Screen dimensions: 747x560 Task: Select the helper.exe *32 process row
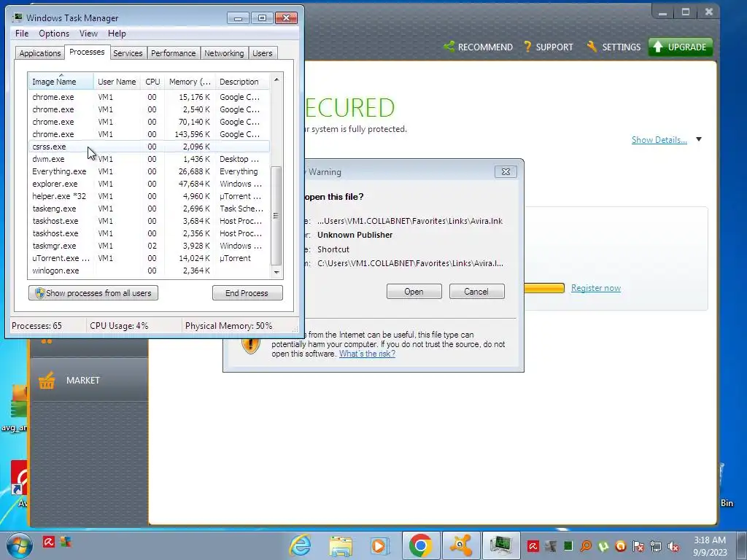pos(149,196)
